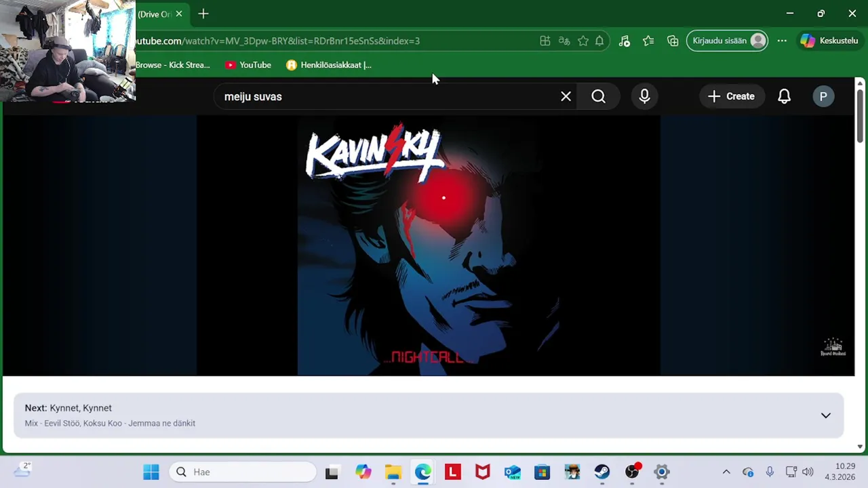Image resolution: width=868 pixels, height=488 pixels.
Task: Open the clock showing 10.29 4.3.2026
Action: (840, 472)
